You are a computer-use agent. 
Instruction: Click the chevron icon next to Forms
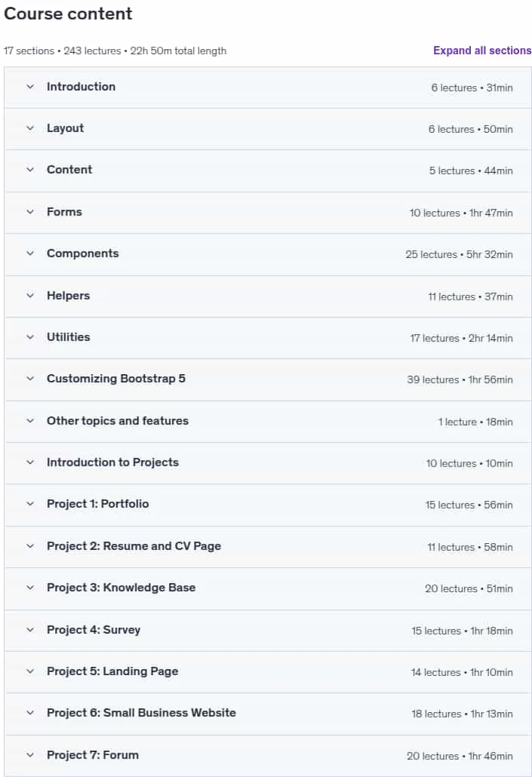pyautogui.click(x=30, y=212)
